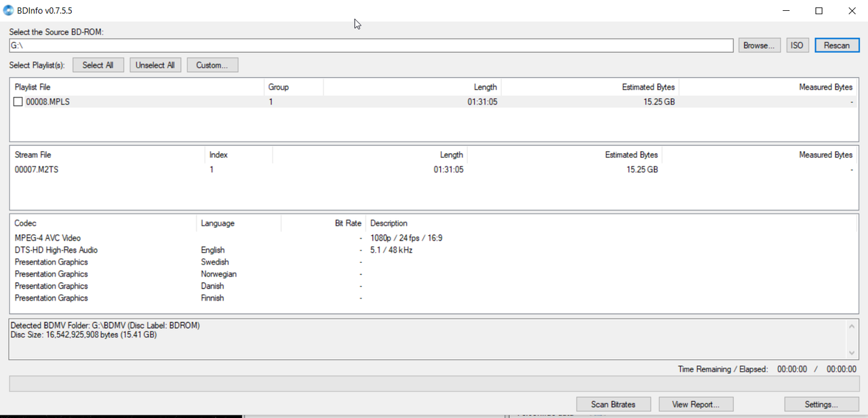Click Select All playlists button
868x418 pixels.
click(98, 65)
